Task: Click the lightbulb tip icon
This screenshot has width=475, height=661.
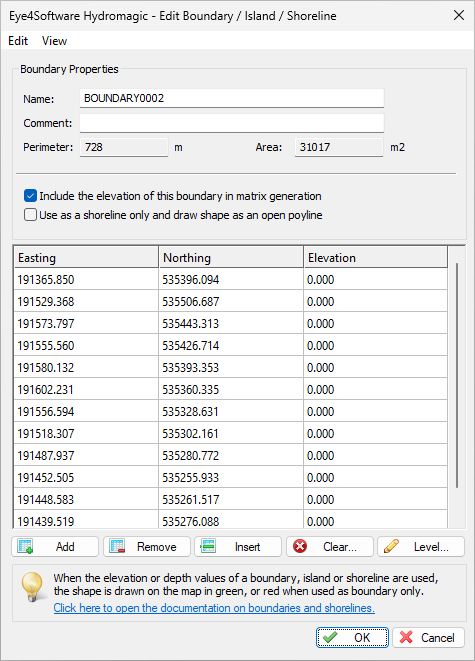Action: 32,586
